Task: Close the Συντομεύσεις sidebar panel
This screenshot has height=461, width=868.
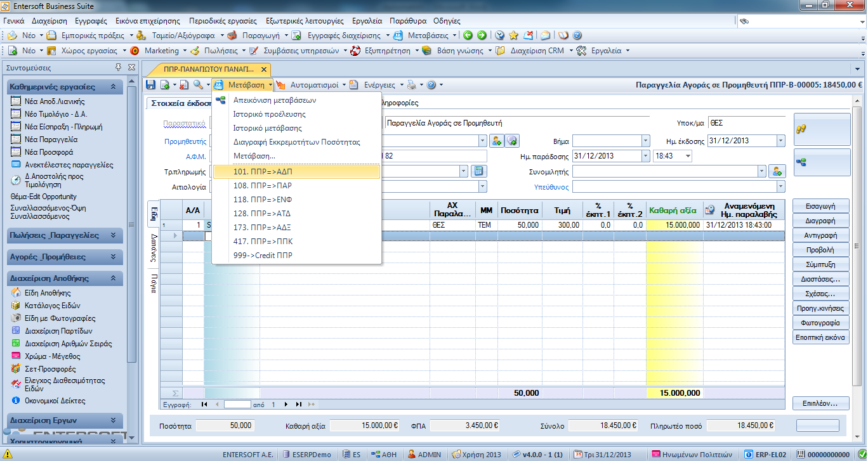Action: point(131,67)
